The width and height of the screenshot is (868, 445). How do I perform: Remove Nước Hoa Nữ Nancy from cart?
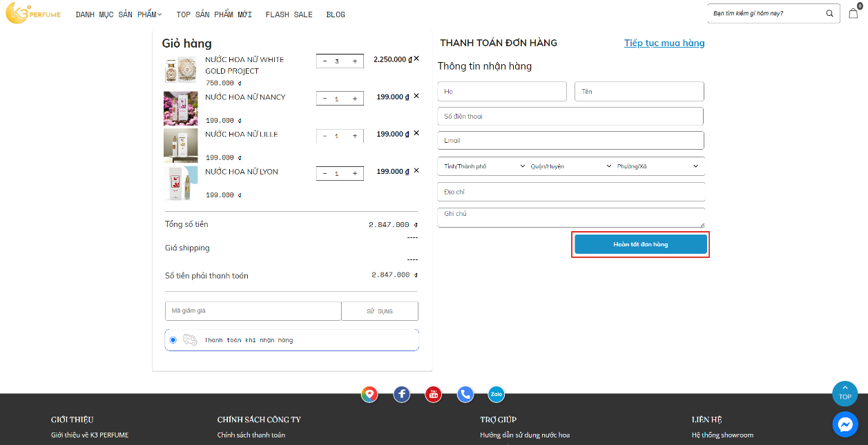tap(416, 96)
